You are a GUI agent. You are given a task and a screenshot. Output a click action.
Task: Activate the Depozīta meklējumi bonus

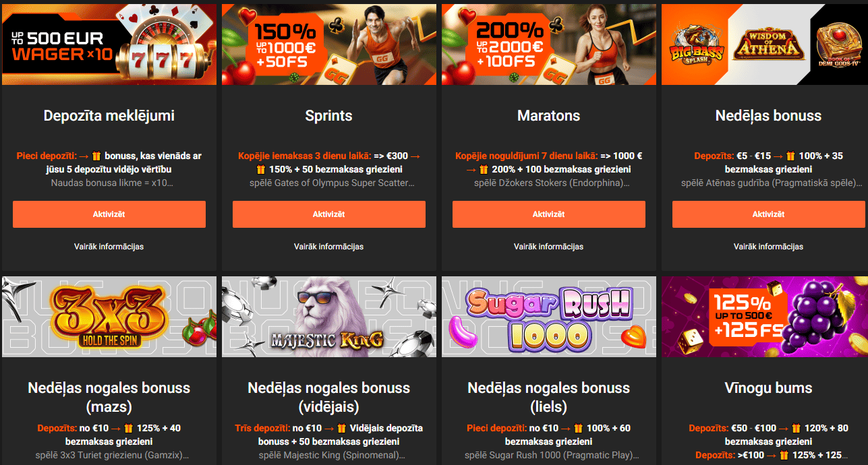tap(109, 214)
